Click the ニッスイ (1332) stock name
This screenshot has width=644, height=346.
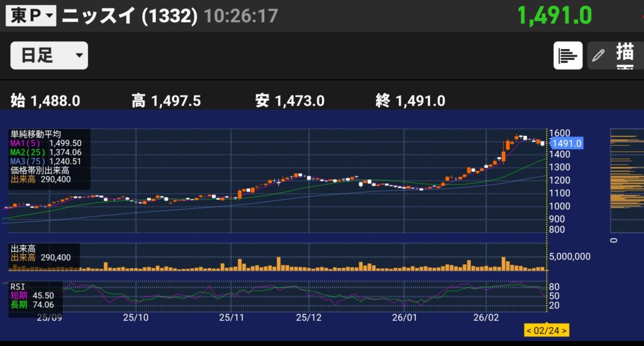click(130, 16)
